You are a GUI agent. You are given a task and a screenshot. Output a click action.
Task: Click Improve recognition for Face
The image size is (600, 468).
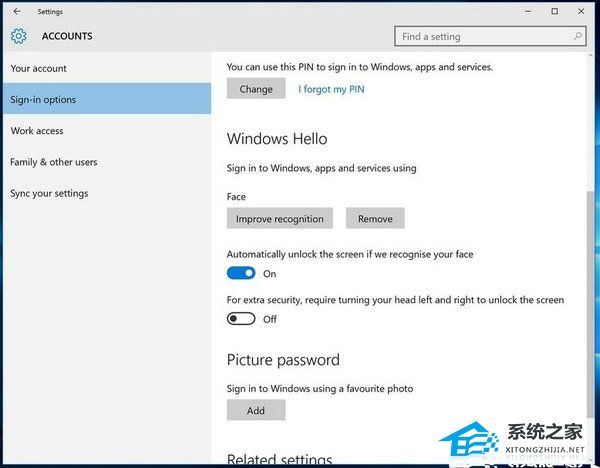pyautogui.click(x=280, y=218)
